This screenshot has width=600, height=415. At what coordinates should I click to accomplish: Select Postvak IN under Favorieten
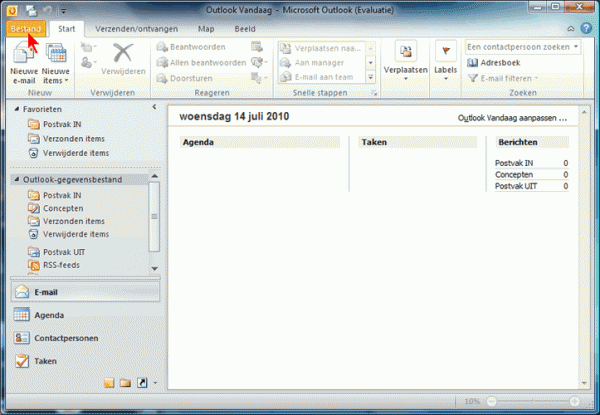click(55, 124)
